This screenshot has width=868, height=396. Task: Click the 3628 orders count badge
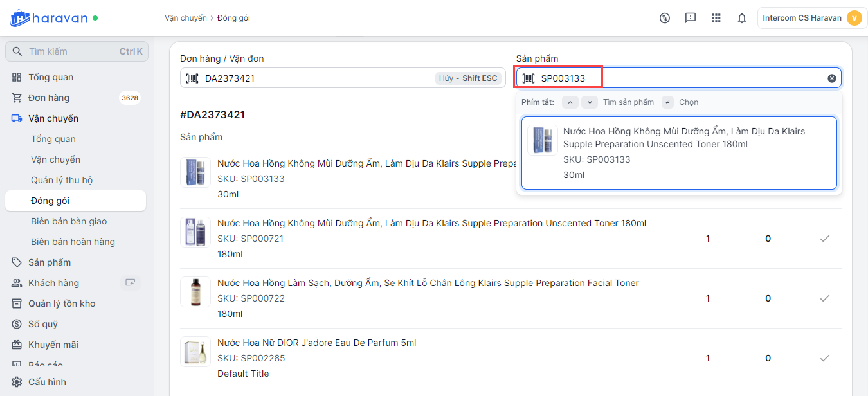tap(130, 98)
